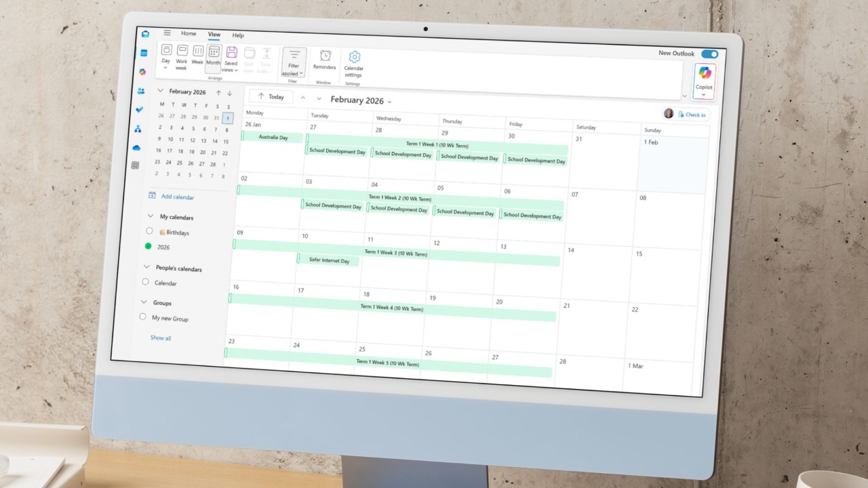
Task: Open School Development Day on Friday 06
Action: [x=532, y=216]
